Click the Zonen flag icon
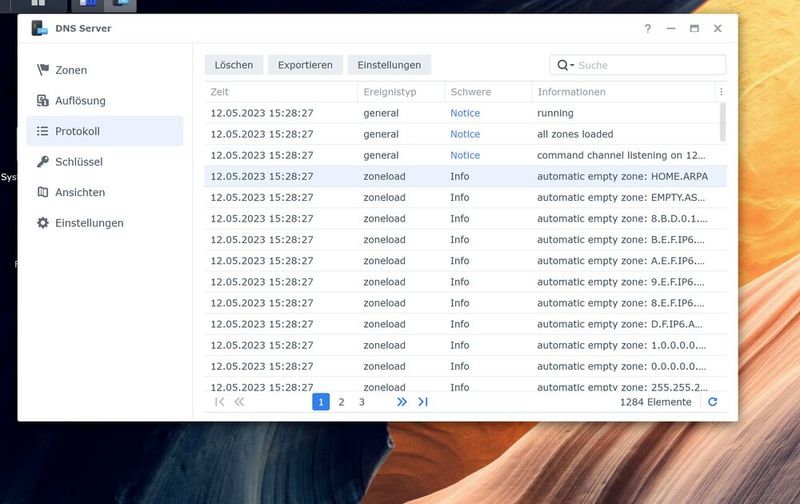This screenshot has width=800, height=504. [x=43, y=69]
